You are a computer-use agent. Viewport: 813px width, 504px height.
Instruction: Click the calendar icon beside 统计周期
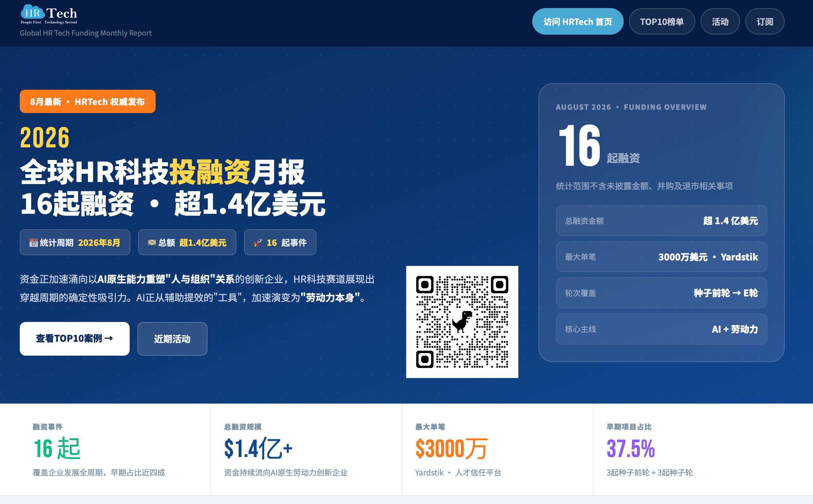33,243
